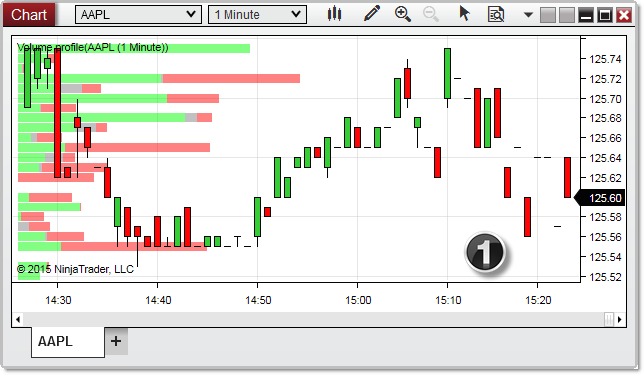The image size is (644, 375).
Task: Open the AAPL instrument dropdown
Action: coord(138,14)
